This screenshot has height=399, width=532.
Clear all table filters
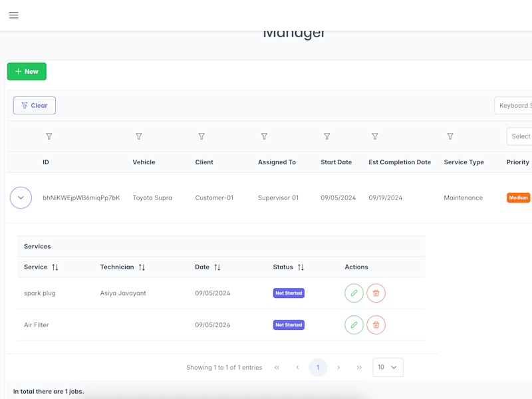(35, 106)
